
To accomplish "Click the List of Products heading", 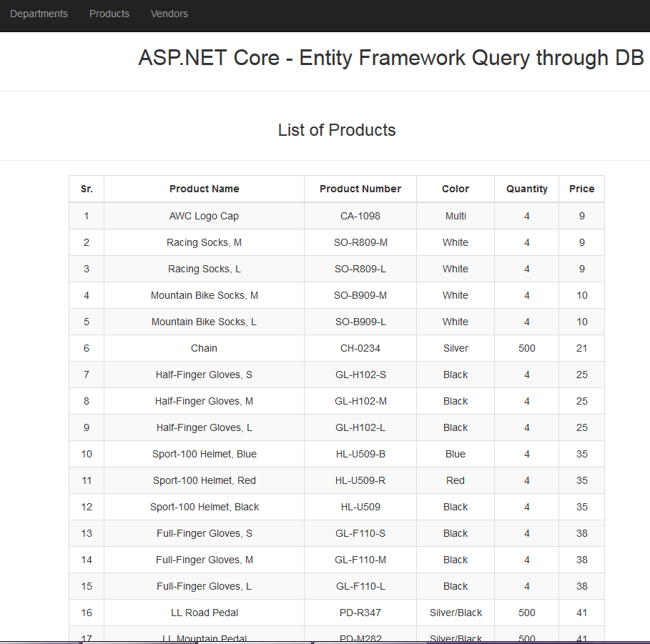I will tap(337, 130).
